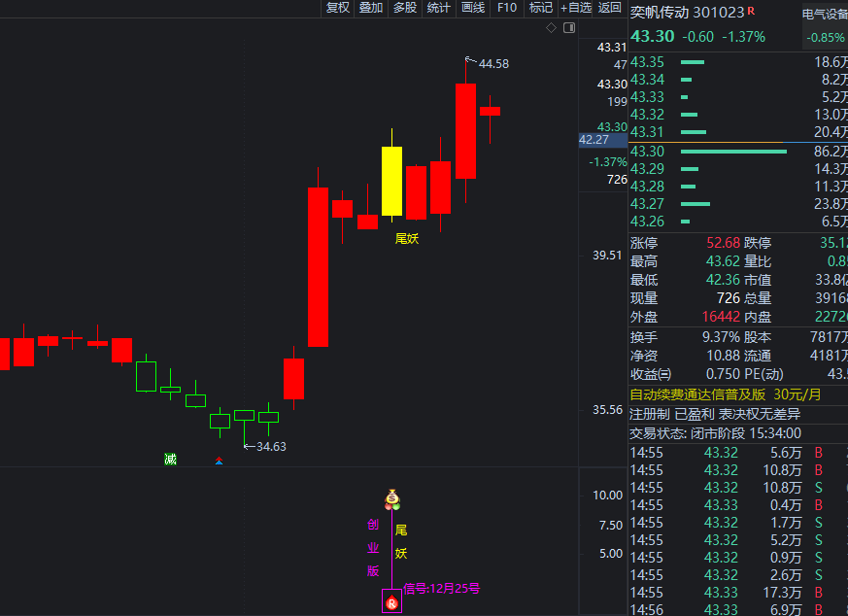Open the 多股 multi-stock view
The width and height of the screenshot is (848, 616).
[404, 8]
